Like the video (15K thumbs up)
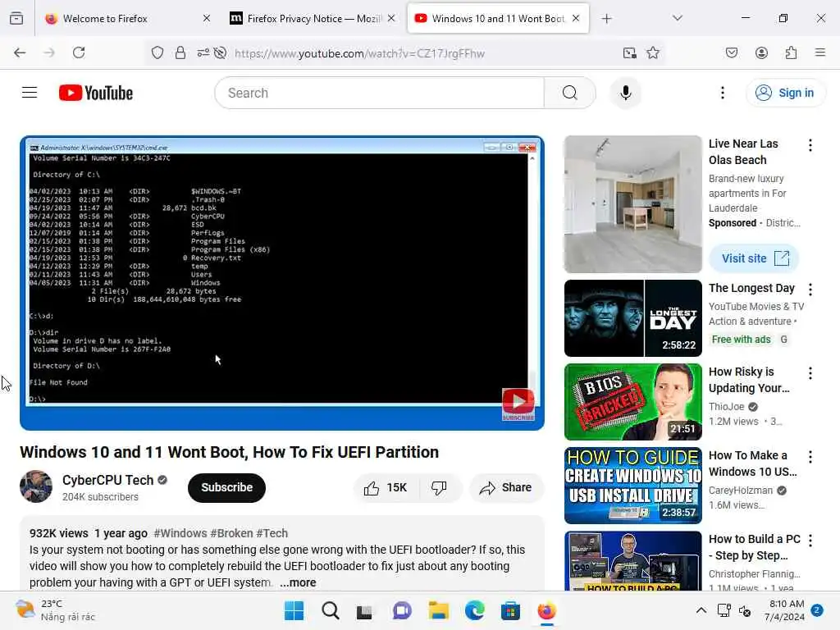The height and width of the screenshot is (630, 840). coord(386,487)
